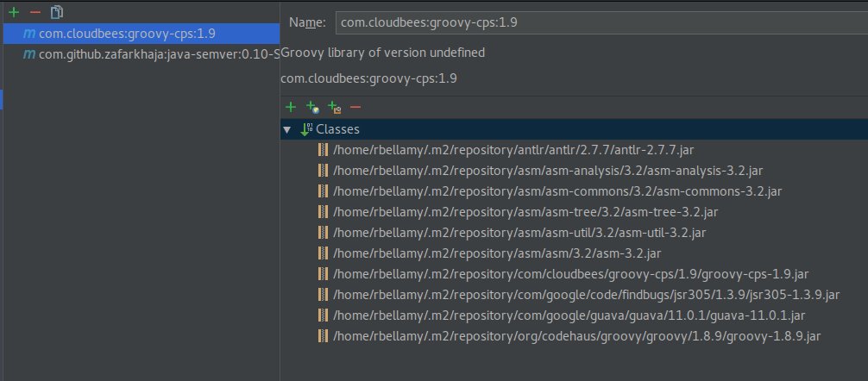Attach URL root using plus-with-globe icon
868x381 pixels.
click(x=312, y=107)
